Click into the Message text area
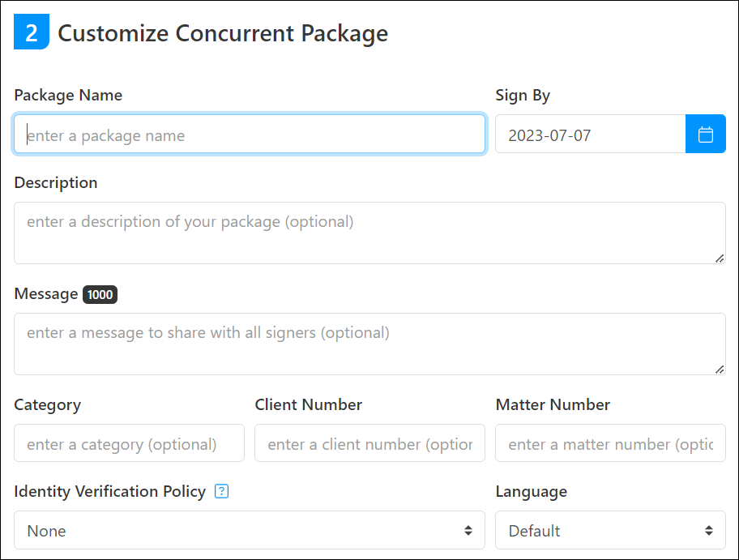 tap(369, 344)
